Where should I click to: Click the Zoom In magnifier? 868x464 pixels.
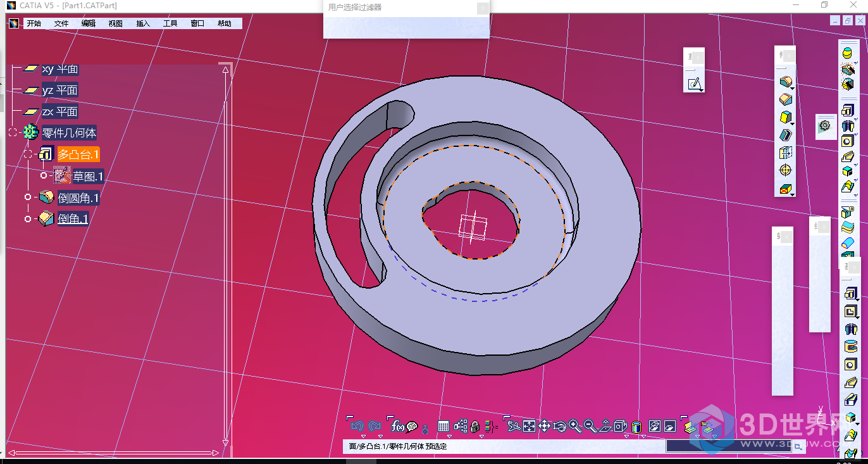[574, 427]
